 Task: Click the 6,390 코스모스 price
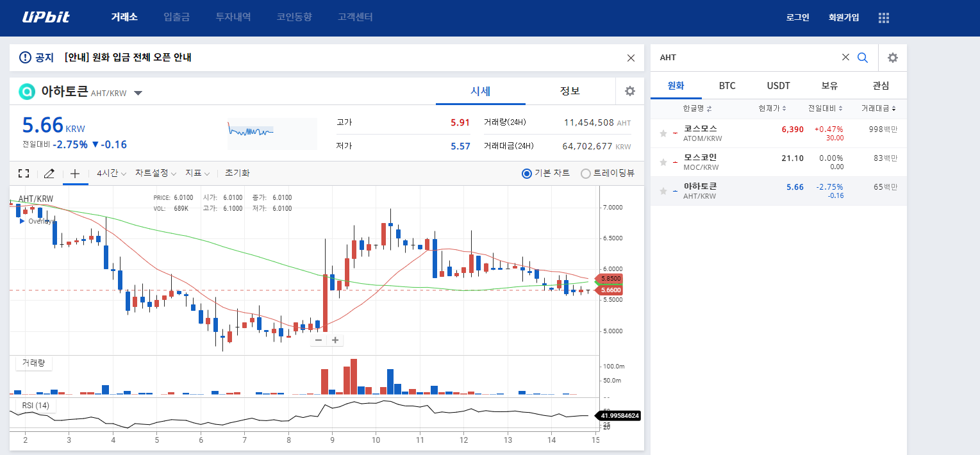coord(792,129)
